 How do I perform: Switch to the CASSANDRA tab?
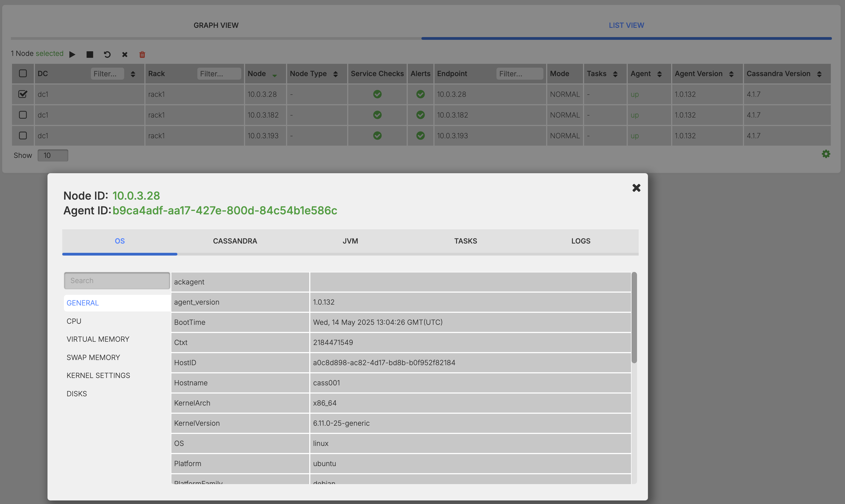(235, 241)
